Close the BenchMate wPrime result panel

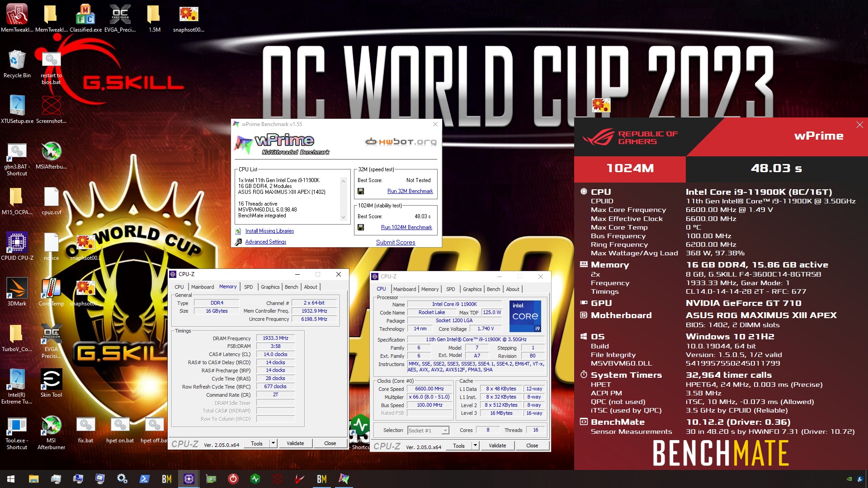click(859, 125)
